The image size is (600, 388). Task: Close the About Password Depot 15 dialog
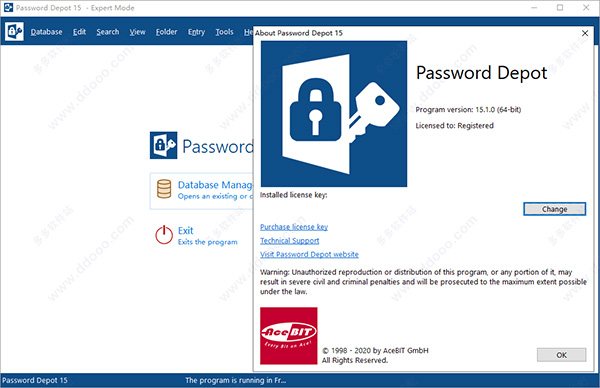pyautogui.click(x=585, y=33)
